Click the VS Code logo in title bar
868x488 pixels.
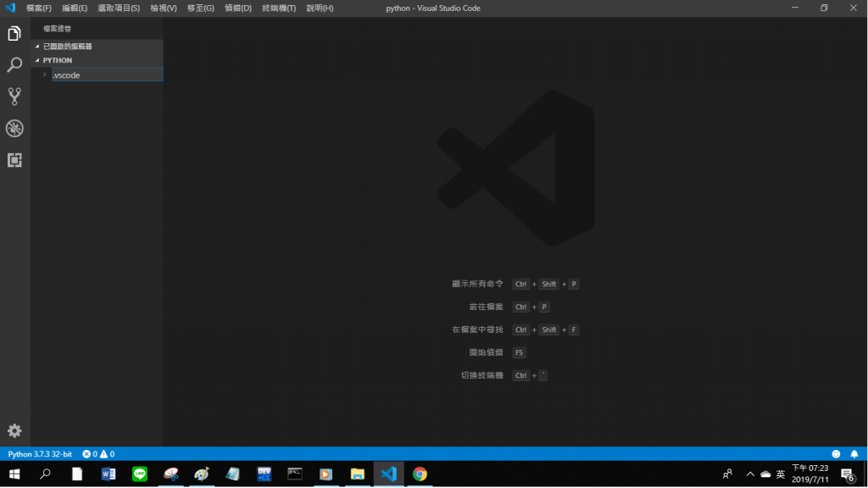tap(10, 8)
